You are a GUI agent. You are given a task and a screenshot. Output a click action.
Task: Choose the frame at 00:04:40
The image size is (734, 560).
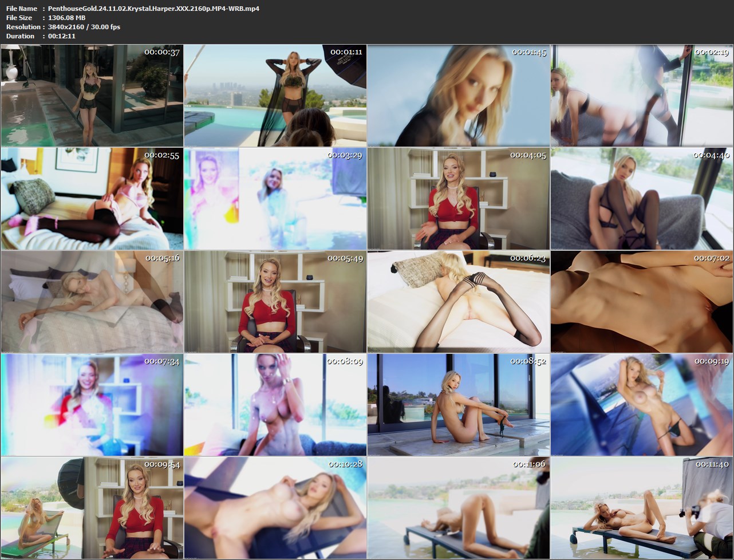(642, 199)
